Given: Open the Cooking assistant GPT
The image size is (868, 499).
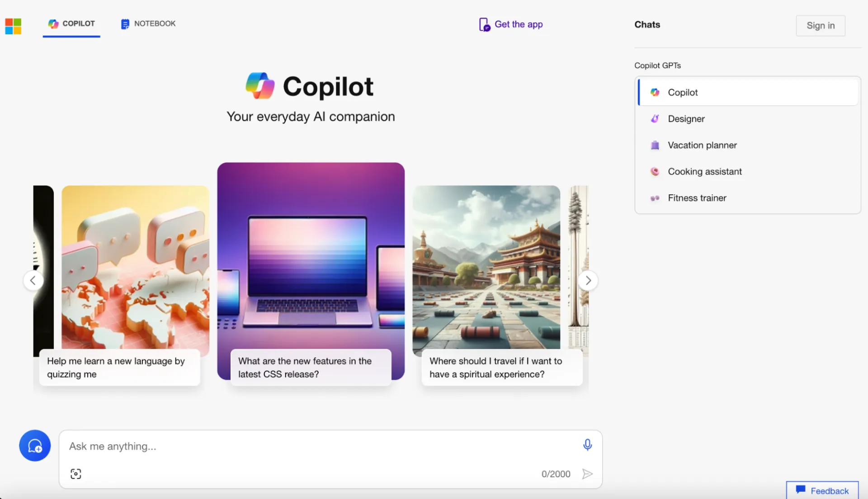Looking at the screenshot, I should click(748, 172).
